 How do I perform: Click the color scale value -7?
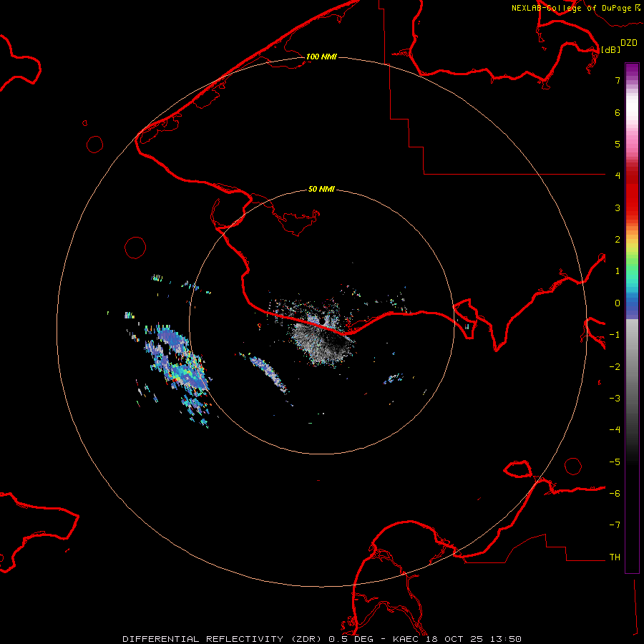tap(615, 525)
